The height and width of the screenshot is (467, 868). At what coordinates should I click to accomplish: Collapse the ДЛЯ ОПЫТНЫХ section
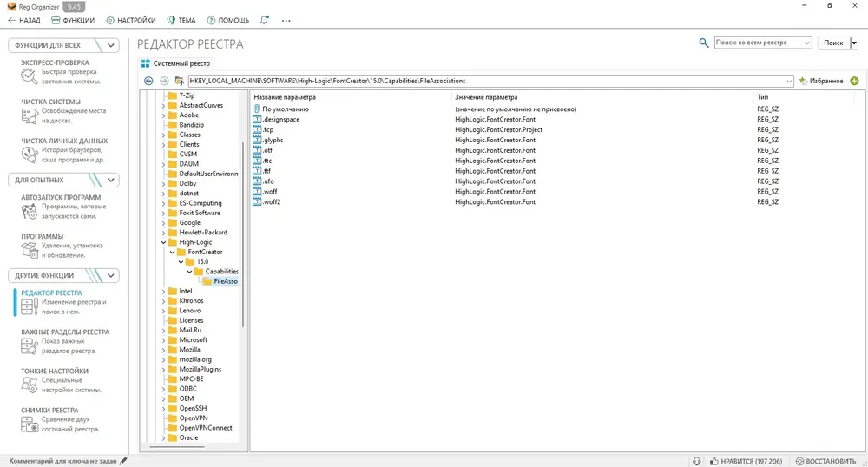click(x=111, y=180)
